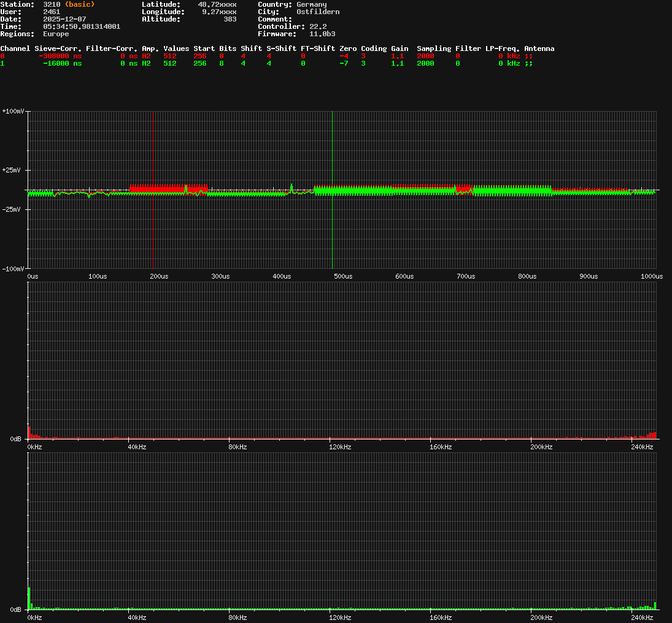Click the timestamp 05:34:50.981314001
The image size is (672, 623).
82,26
